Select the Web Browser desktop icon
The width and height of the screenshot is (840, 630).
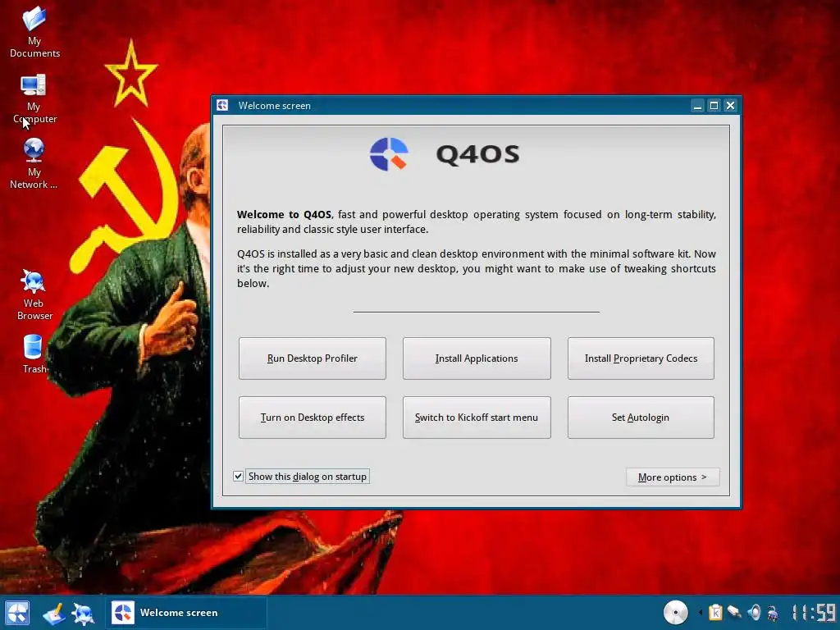pos(34,294)
